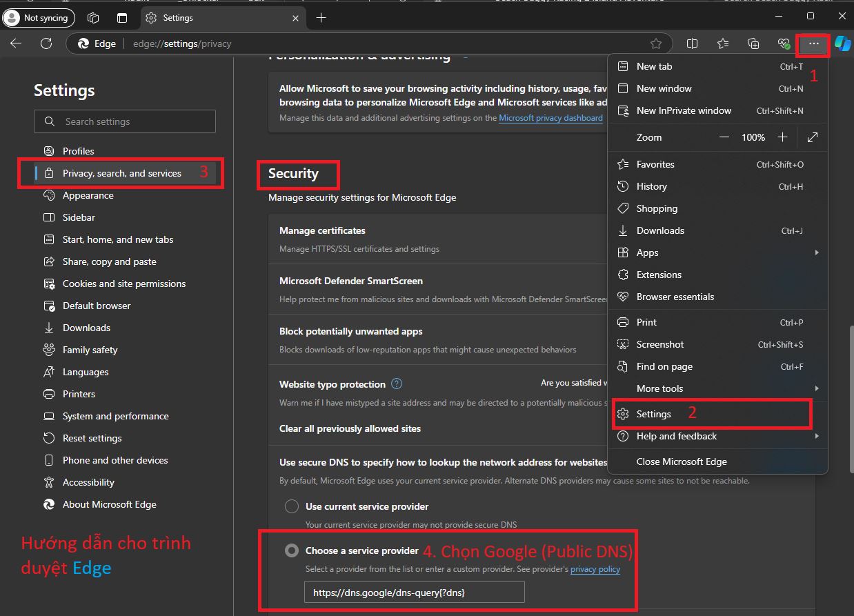
Task: Choose New InPrivate window
Action: pyautogui.click(x=717, y=110)
